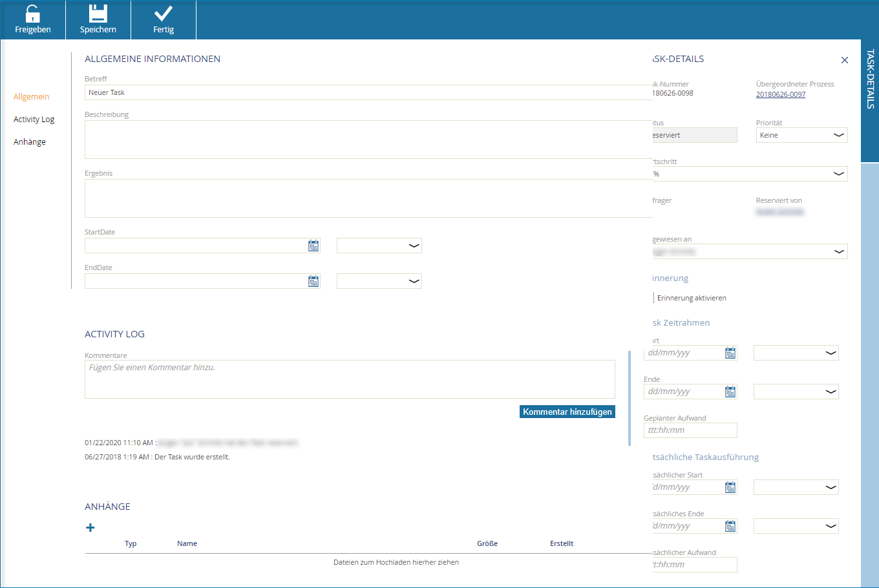Click into the Ergebnis text area
This screenshot has width=879, height=588.
click(368, 198)
